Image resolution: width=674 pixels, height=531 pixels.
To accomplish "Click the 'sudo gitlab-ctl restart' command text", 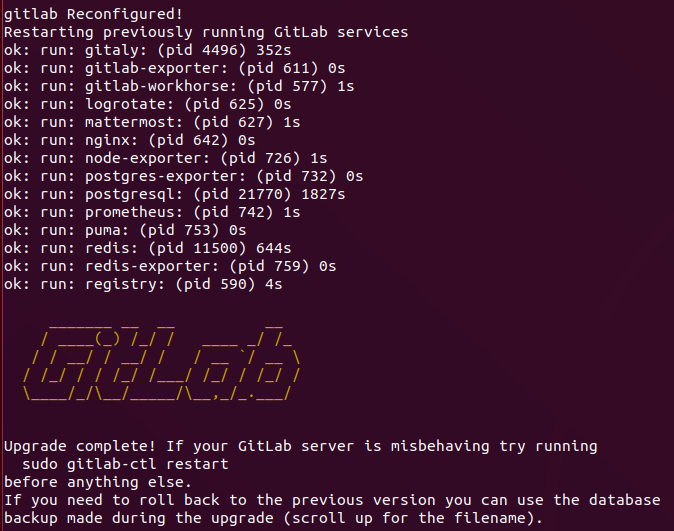I will (125, 464).
